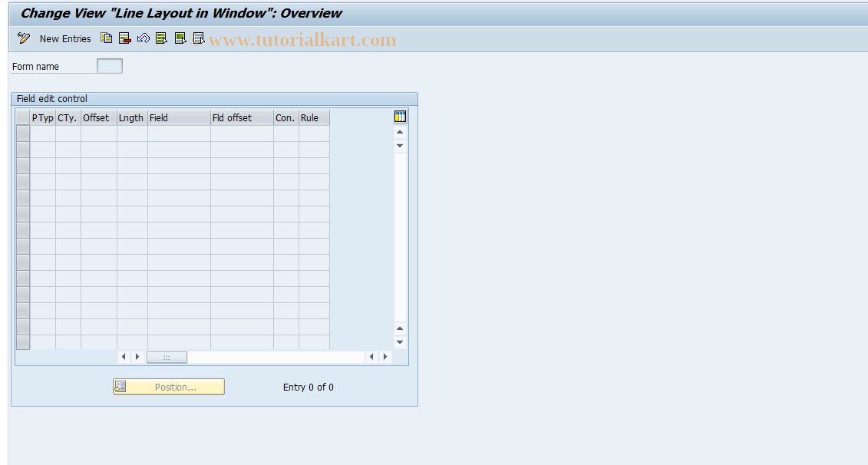The height and width of the screenshot is (465, 868).
Task: Click the right-end right arrow of horizontal scrollbar
Action: 385,357
